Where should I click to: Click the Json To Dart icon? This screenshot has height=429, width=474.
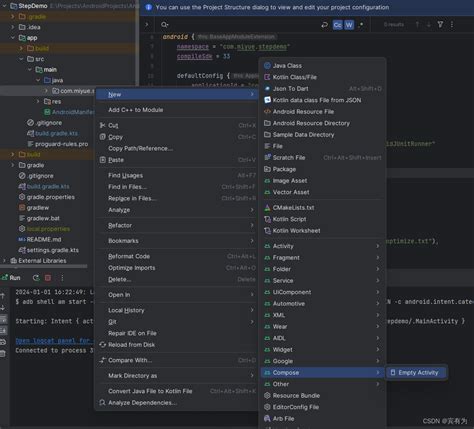tap(267, 89)
